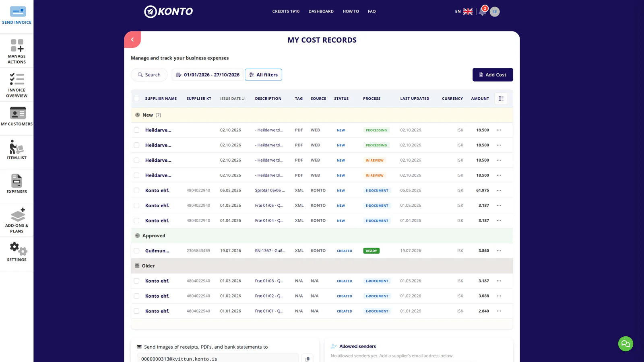Open the SE user avatar menu
644x362 pixels.
click(x=495, y=12)
